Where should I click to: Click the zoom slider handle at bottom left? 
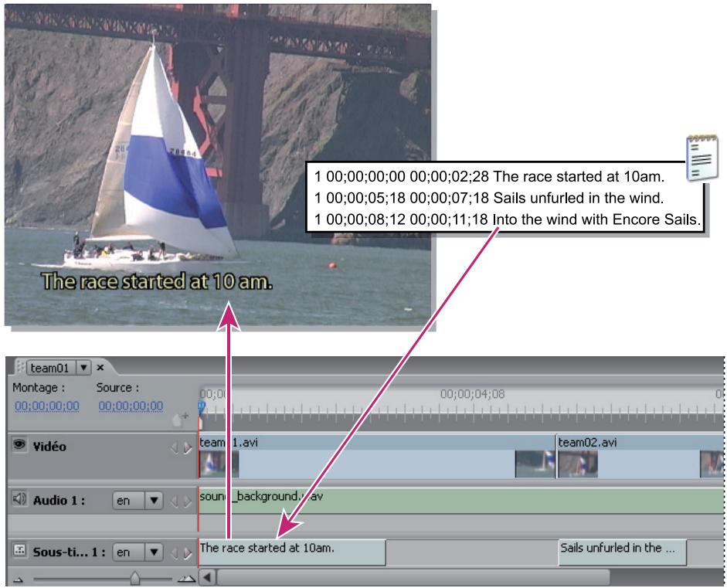coord(136,577)
